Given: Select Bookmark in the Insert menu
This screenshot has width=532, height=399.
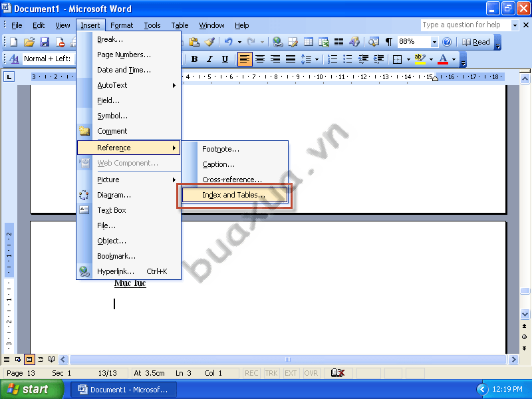Looking at the screenshot, I should (129, 256).
